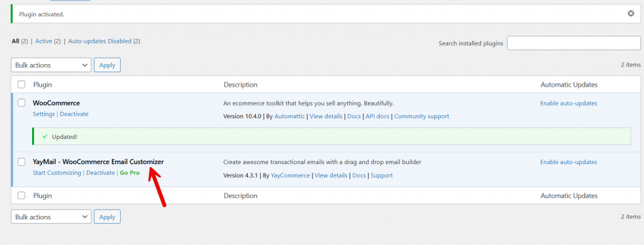Click the bottom '2 items' count

(631, 216)
